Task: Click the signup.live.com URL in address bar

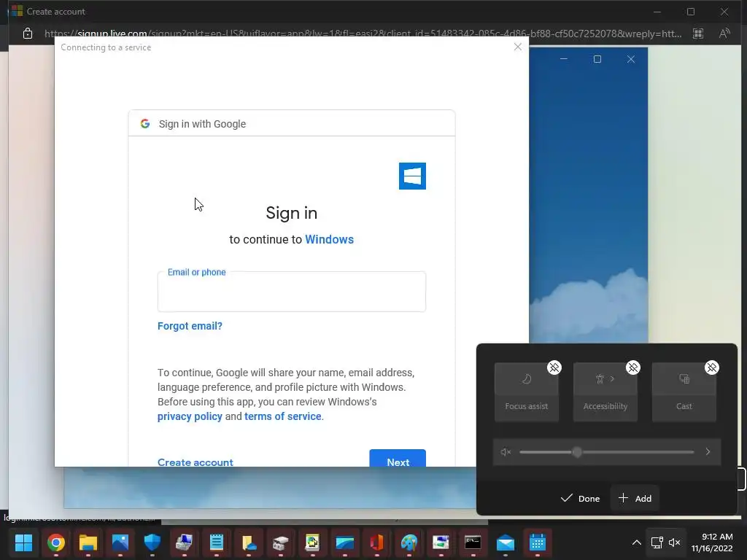Action: 363,34
